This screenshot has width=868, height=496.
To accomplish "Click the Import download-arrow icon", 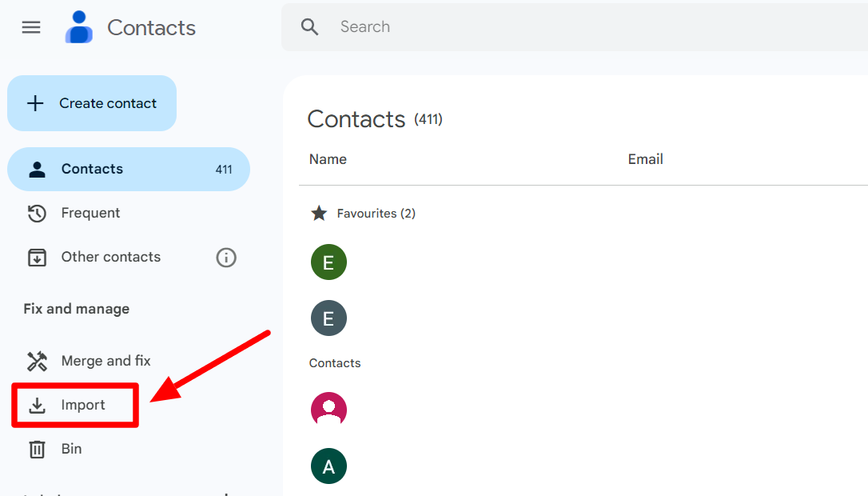I will coord(37,405).
